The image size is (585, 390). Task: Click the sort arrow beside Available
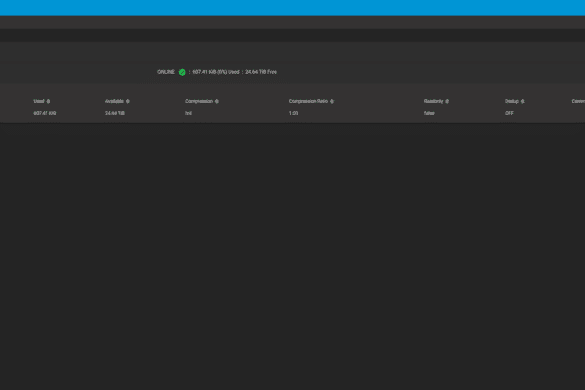click(128, 101)
